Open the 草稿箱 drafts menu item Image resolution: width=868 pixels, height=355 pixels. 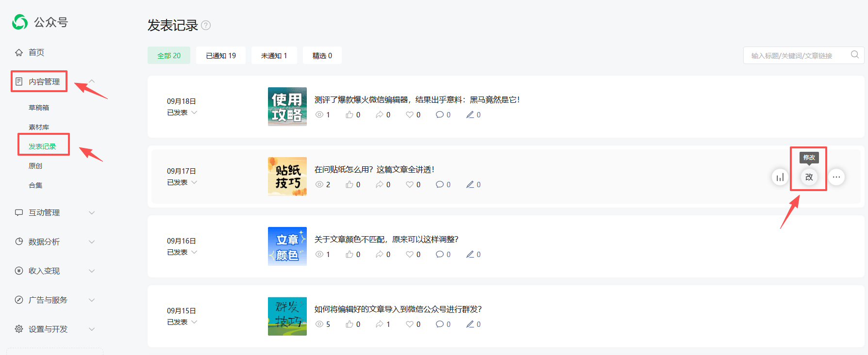[x=39, y=108]
